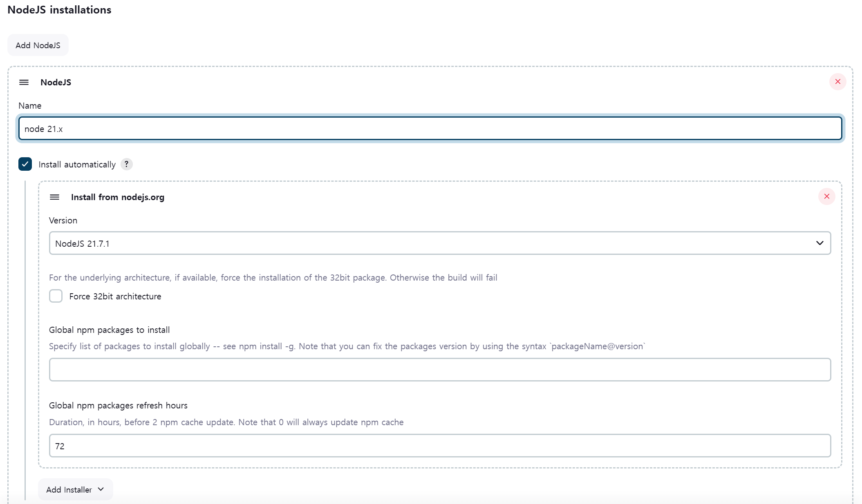Viewport: 862px width, 504px height.
Task: Focus the Name field containing node 21.x
Action: click(x=430, y=129)
